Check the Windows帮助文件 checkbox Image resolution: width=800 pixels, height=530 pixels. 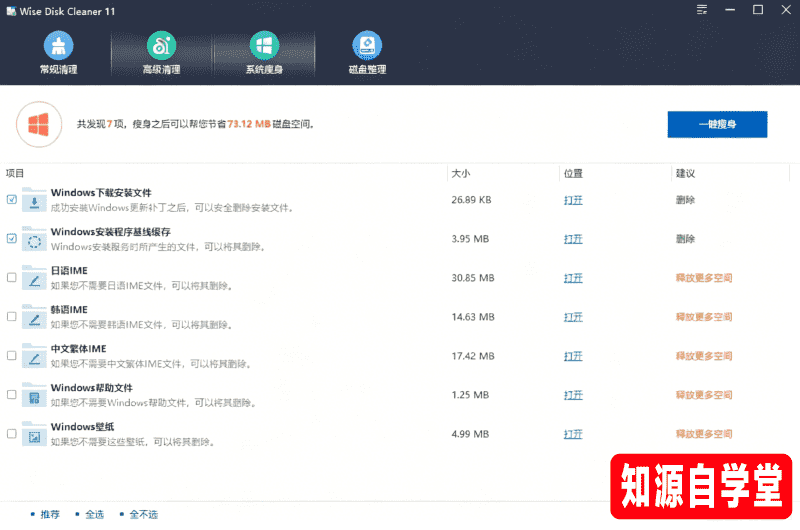tap(12, 394)
